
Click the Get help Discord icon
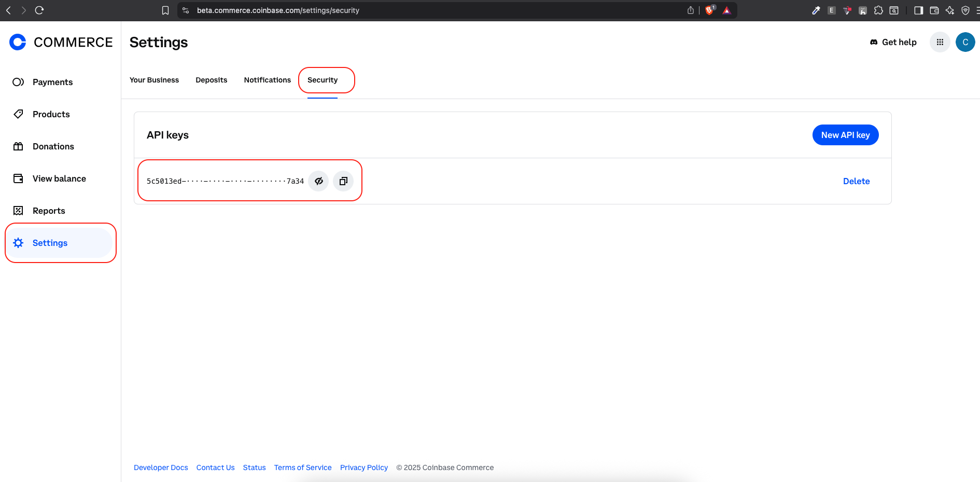tap(874, 42)
